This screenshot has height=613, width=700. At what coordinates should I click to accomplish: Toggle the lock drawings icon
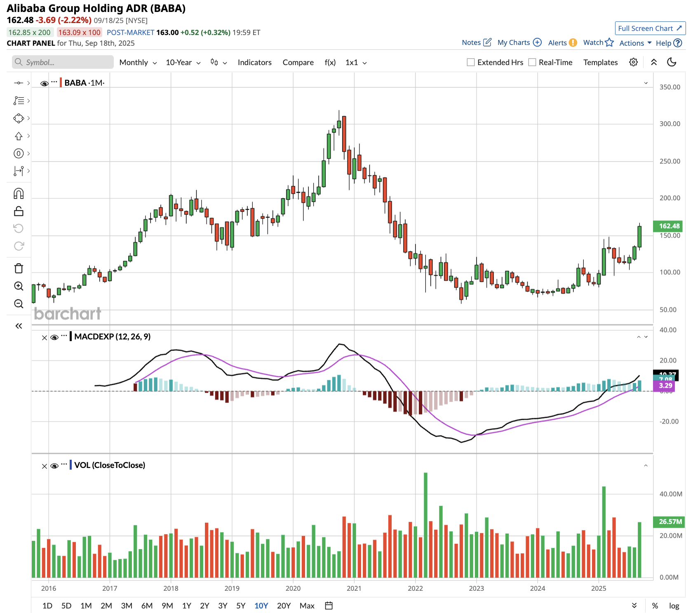19,211
